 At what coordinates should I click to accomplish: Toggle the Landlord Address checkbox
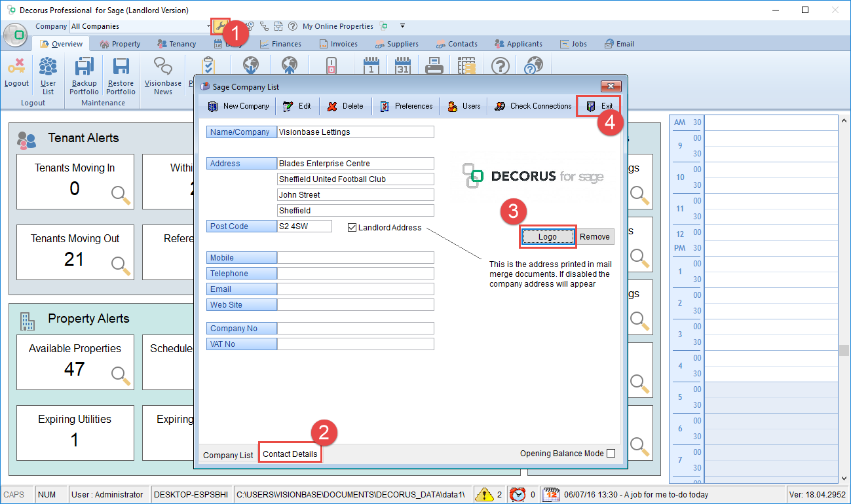(x=352, y=228)
